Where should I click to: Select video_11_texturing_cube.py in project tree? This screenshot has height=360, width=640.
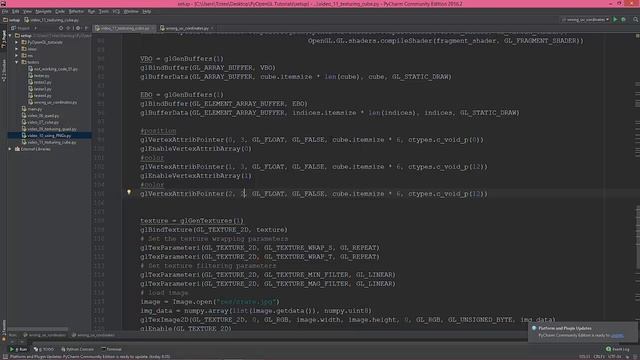(x=49, y=142)
